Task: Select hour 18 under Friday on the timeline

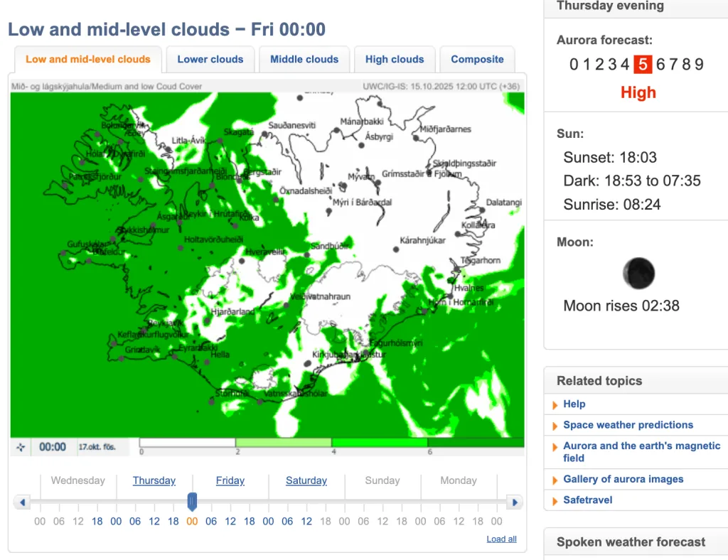Action: pyautogui.click(x=250, y=522)
